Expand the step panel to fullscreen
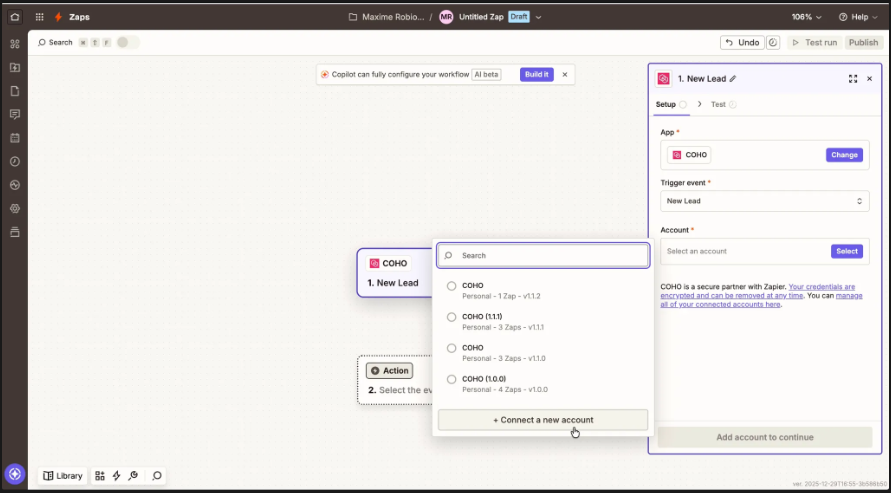The height and width of the screenshot is (493, 891). point(853,79)
